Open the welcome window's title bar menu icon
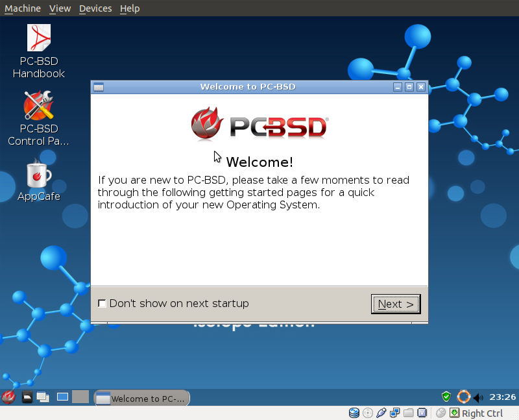The width and height of the screenshot is (519, 420). pos(99,87)
